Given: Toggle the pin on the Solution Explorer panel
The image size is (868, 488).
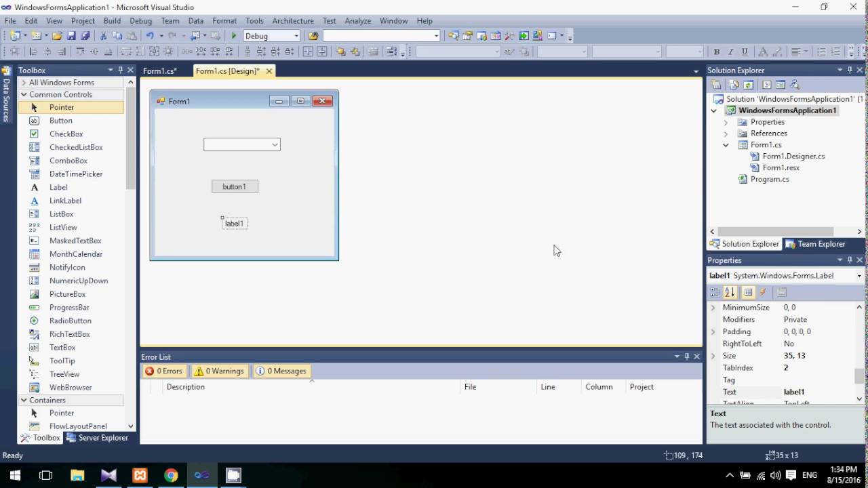Looking at the screenshot, I should point(850,70).
